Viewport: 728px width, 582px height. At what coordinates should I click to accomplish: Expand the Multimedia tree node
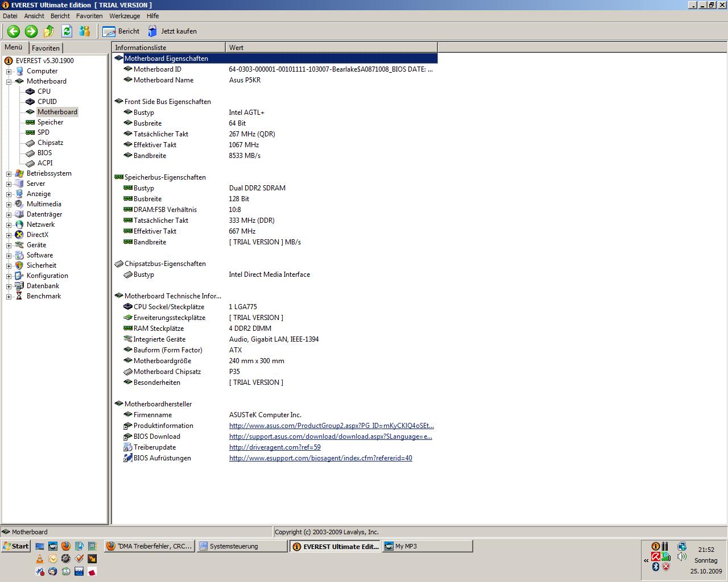point(9,205)
